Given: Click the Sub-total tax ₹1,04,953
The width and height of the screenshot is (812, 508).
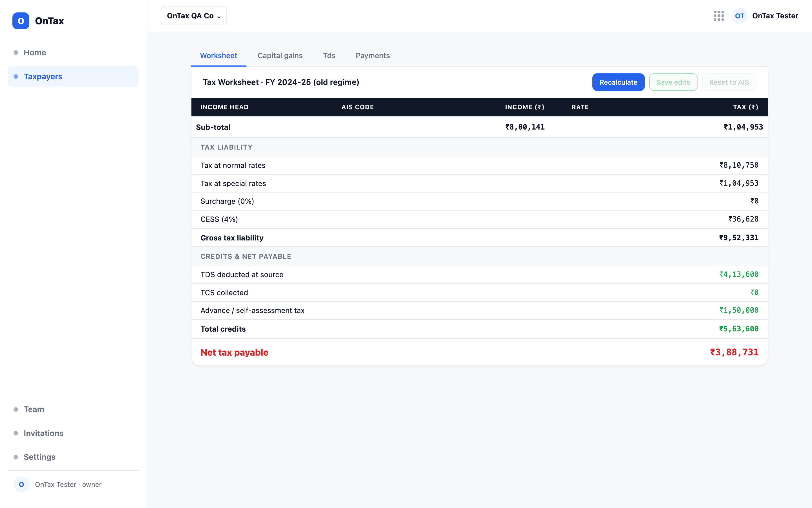Looking at the screenshot, I should pos(743,127).
